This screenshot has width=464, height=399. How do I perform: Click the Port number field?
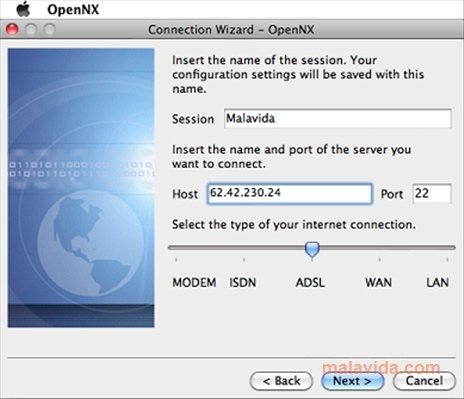point(432,193)
